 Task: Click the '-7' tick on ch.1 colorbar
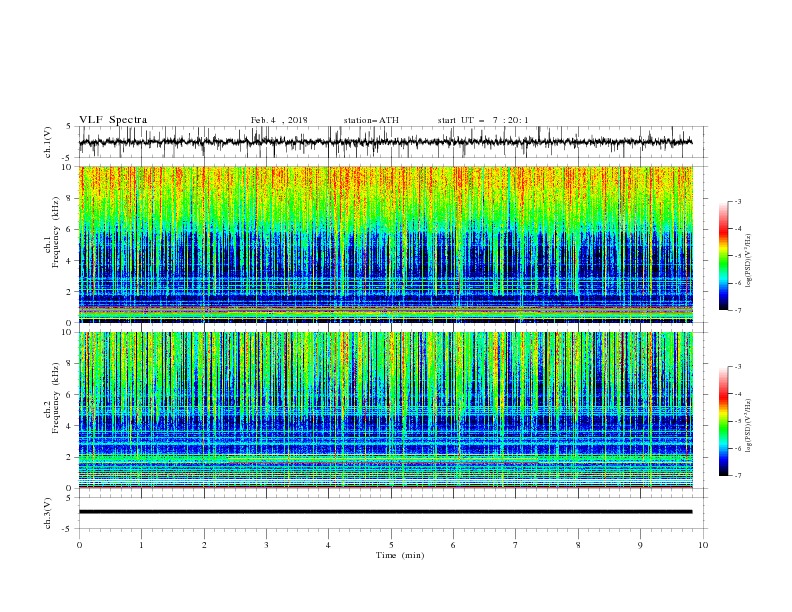pos(737,310)
